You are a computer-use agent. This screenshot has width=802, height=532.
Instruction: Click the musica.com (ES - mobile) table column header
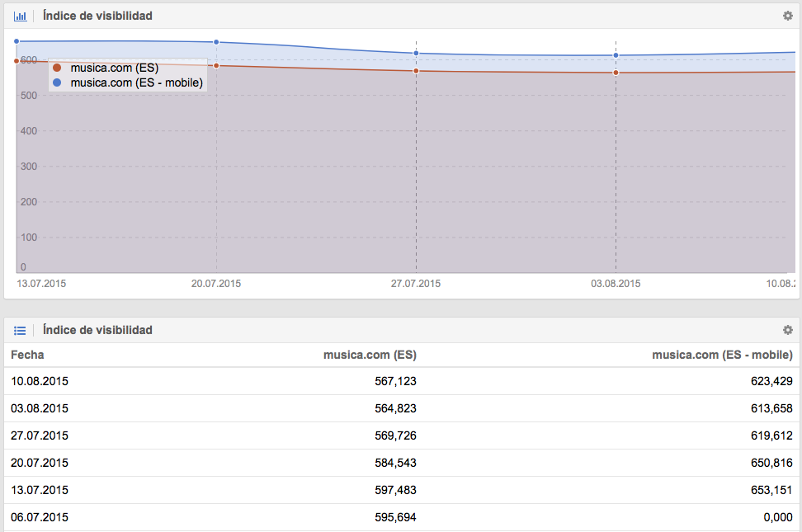click(x=722, y=355)
